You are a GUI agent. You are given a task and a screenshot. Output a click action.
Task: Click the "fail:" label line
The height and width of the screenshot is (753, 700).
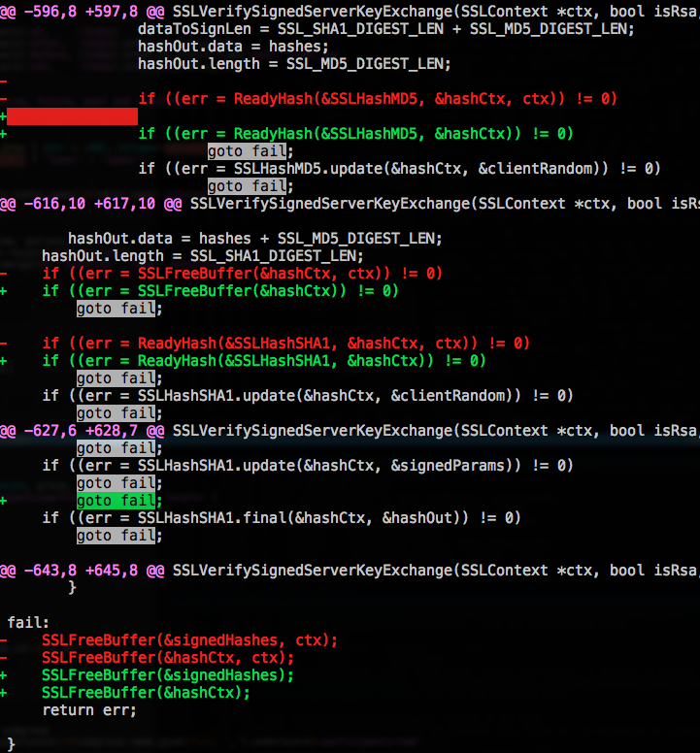click(28, 623)
